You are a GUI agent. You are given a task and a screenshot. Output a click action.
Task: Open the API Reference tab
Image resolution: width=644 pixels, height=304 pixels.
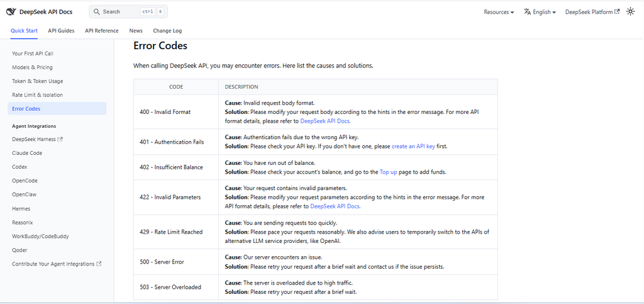click(102, 31)
